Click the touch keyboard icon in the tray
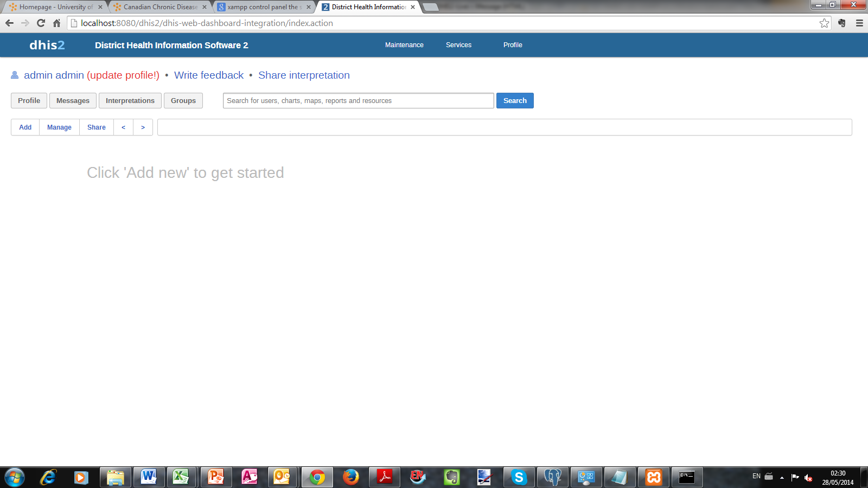The image size is (868, 488). (x=769, y=477)
